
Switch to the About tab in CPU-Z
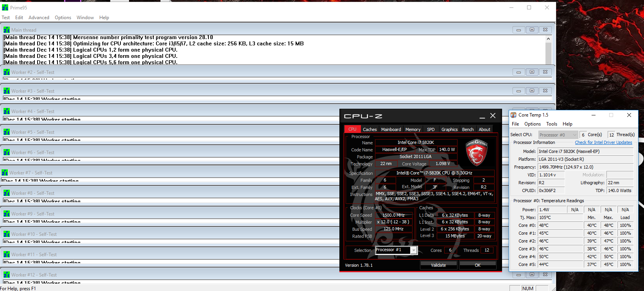click(x=484, y=129)
